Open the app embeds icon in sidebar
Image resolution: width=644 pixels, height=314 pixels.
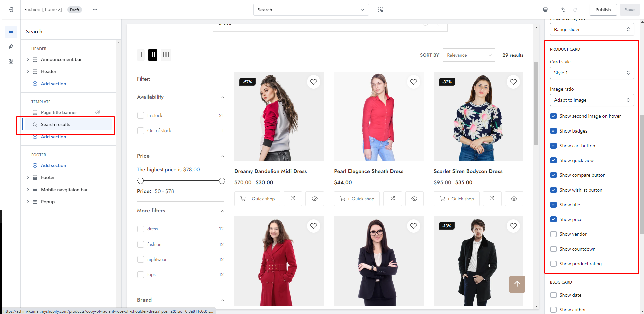point(11,61)
